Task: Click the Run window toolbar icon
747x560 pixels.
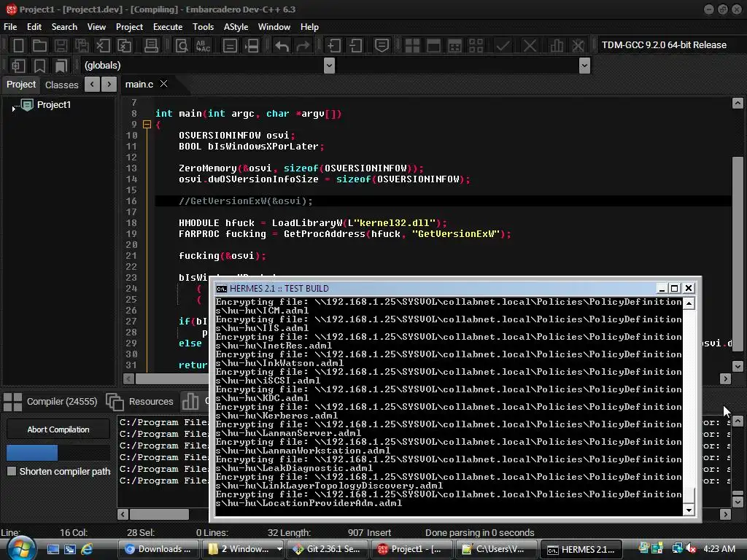Action: [x=433, y=45]
